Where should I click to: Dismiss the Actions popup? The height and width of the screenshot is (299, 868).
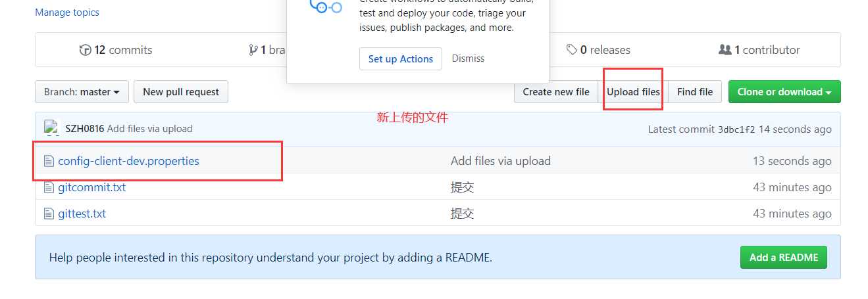(x=468, y=58)
